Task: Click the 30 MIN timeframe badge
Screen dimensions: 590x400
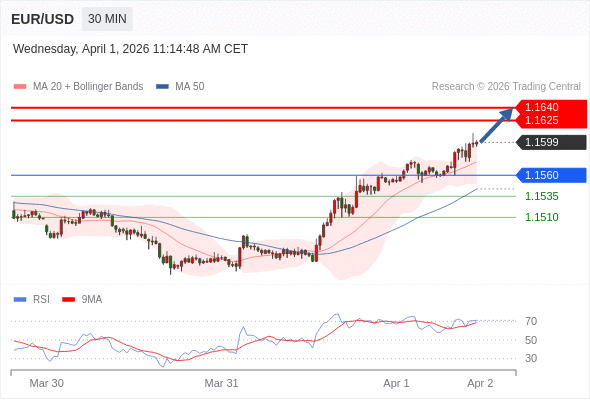Action: click(x=107, y=19)
